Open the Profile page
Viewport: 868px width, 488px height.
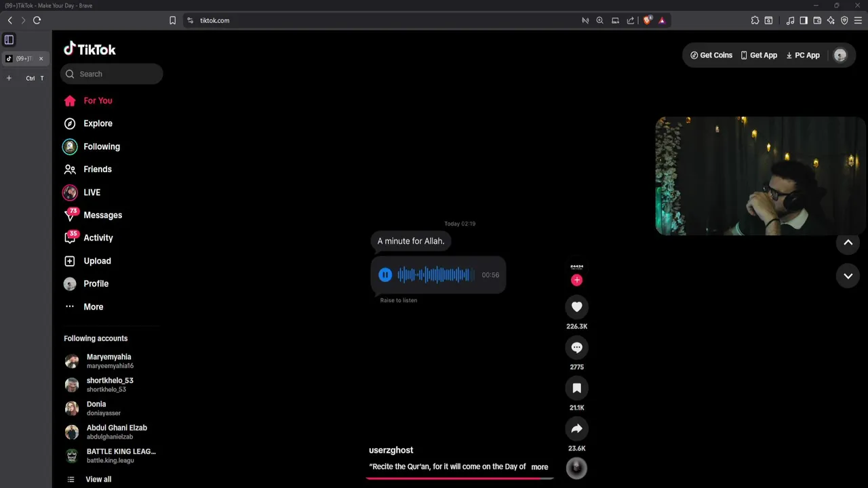[86, 284]
